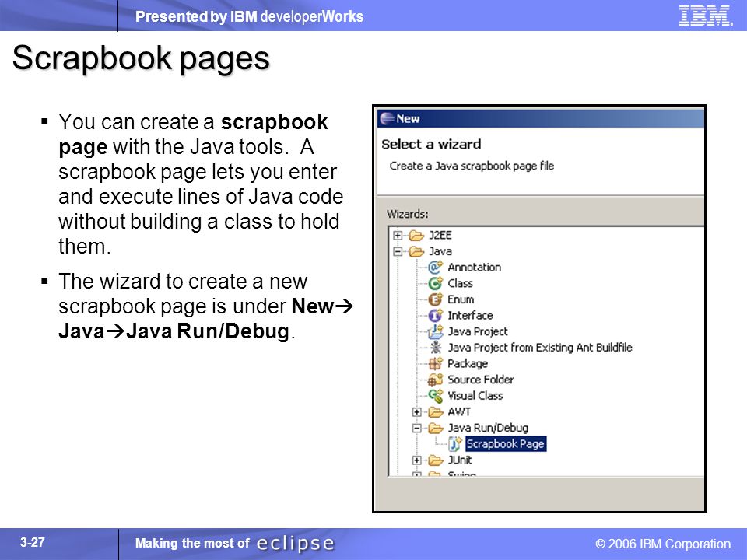Select the highlighted Scrapbook Page entry

[x=506, y=444]
